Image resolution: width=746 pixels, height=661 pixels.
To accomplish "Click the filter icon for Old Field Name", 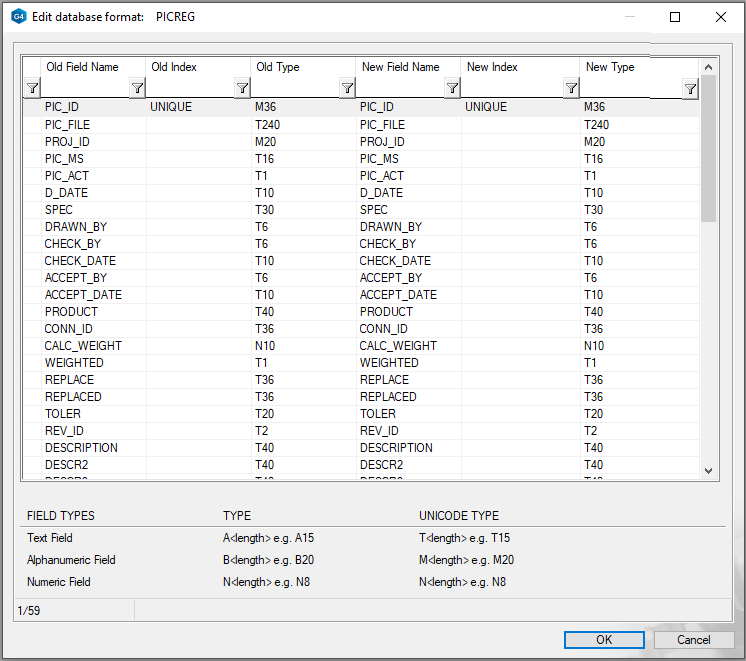I will coord(137,89).
